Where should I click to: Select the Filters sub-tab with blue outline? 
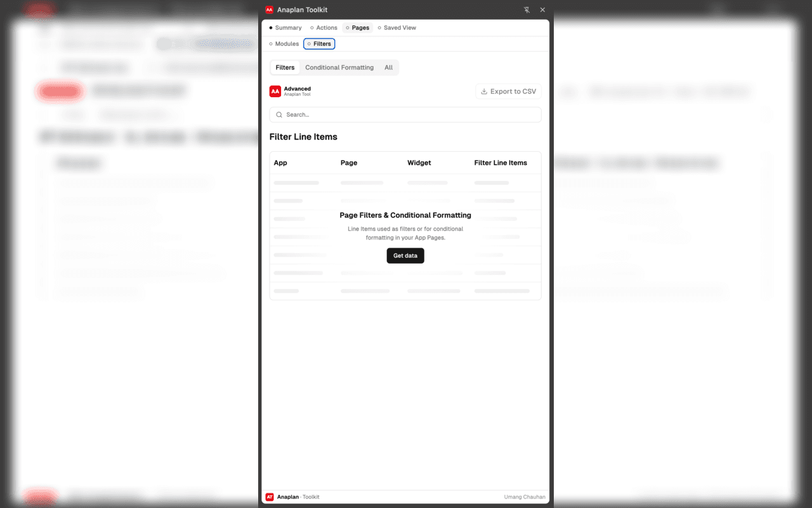pyautogui.click(x=319, y=44)
